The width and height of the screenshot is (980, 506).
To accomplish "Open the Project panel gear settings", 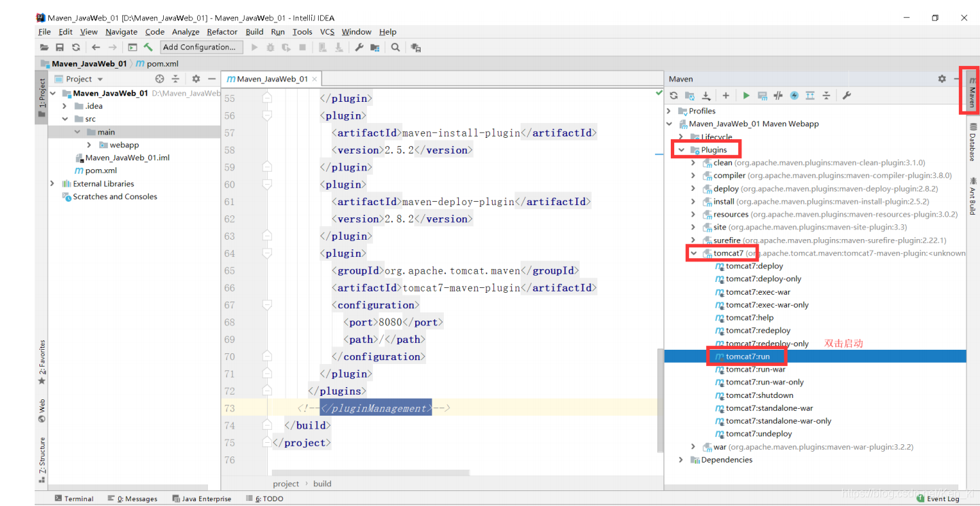I will tap(196, 79).
